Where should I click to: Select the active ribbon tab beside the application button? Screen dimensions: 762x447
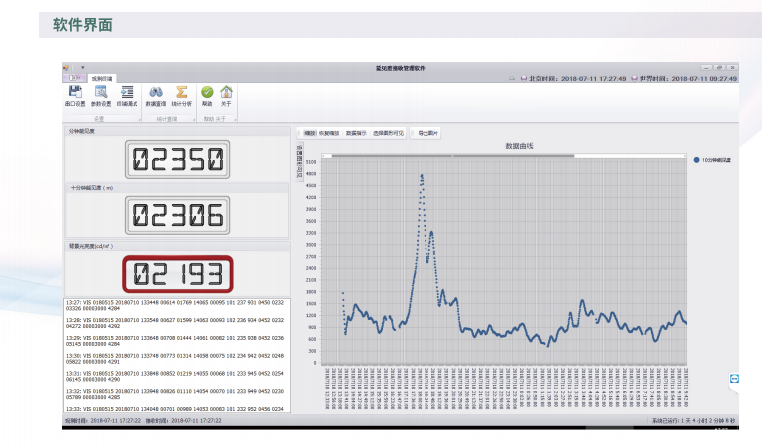tap(102, 78)
